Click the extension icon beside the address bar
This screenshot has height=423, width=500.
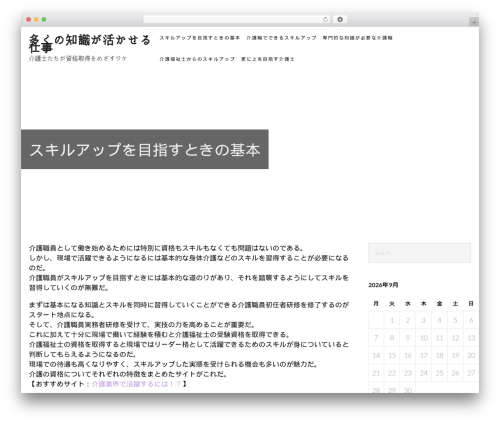coord(340,20)
